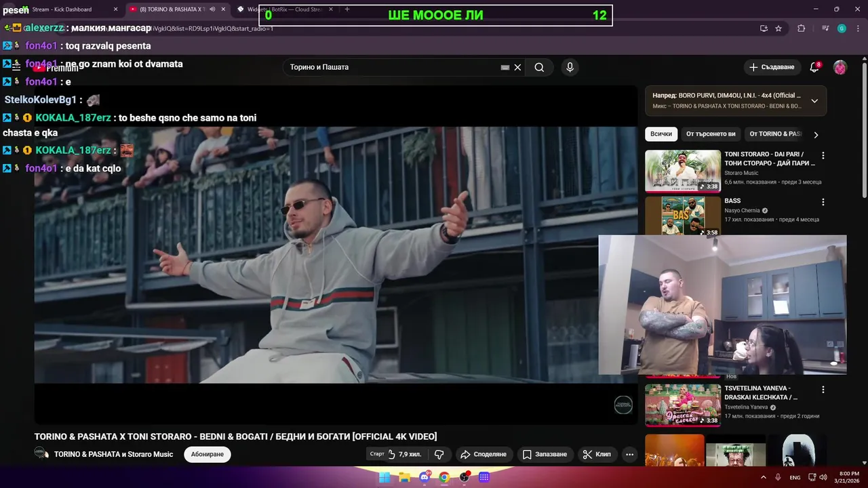Open the Nasyo Chernia channel link
The width and height of the screenshot is (868, 488).
point(742,211)
